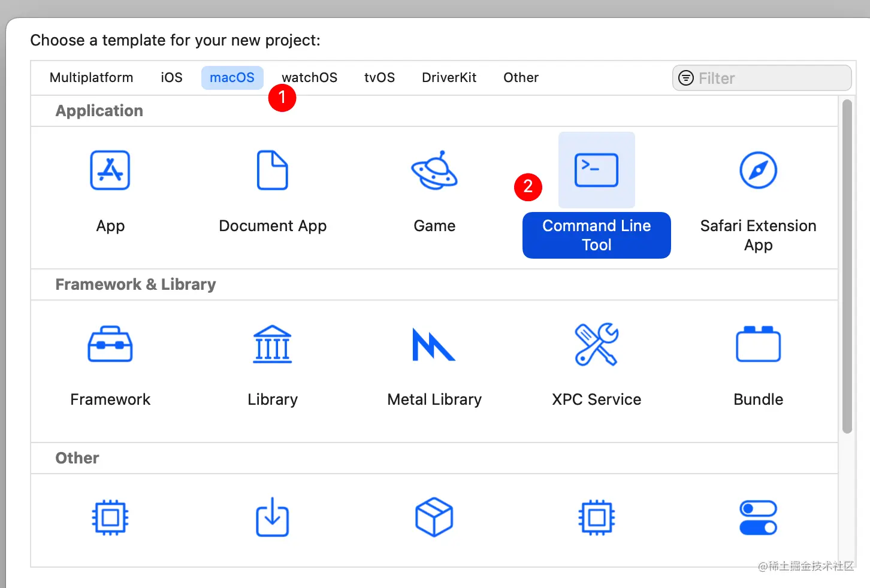This screenshot has width=870, height=588.
Task: Choose the XPC Service tools icon
Action: 597,344
